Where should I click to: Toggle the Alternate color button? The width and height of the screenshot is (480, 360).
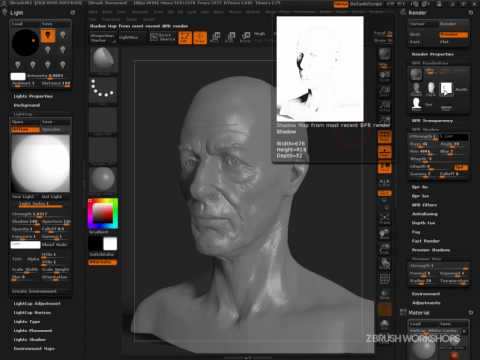pyautogui.click(x=103, y=262)
